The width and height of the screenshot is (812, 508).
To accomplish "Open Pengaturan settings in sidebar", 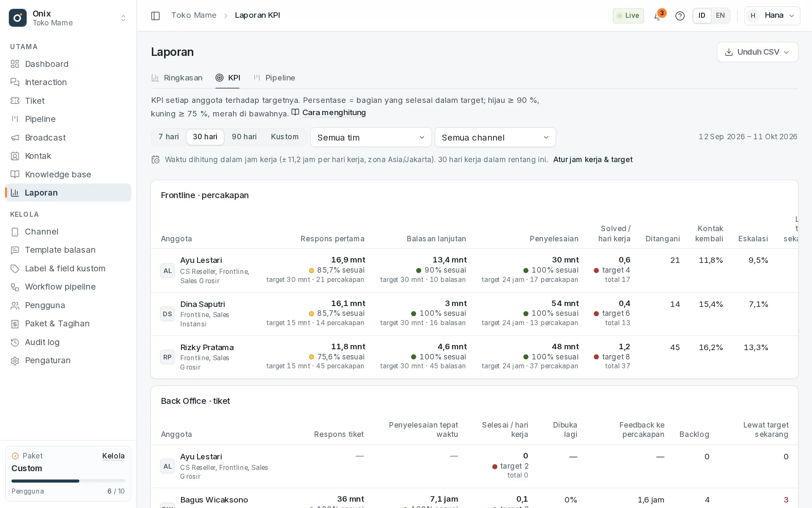I will pyautogui.click(x=68, y=360).
